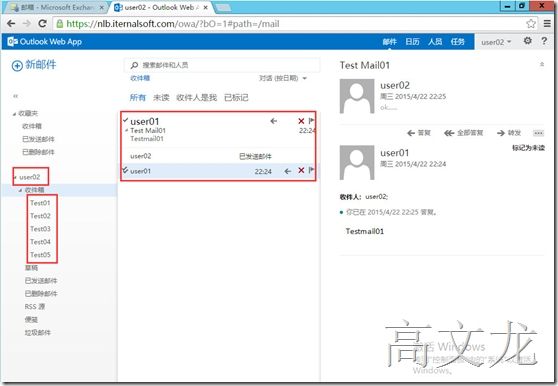This screenshot has height=386, width=558.
Task: Switch to 邮件 in the top navigation
Action: tap(390, 42)
